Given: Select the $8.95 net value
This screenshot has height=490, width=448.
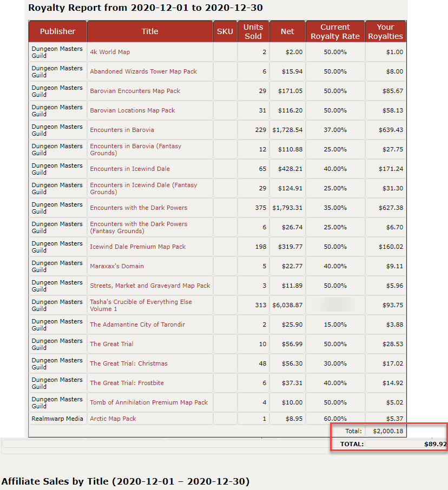Looking at the screenshot, I should click(x=294, y=419).
